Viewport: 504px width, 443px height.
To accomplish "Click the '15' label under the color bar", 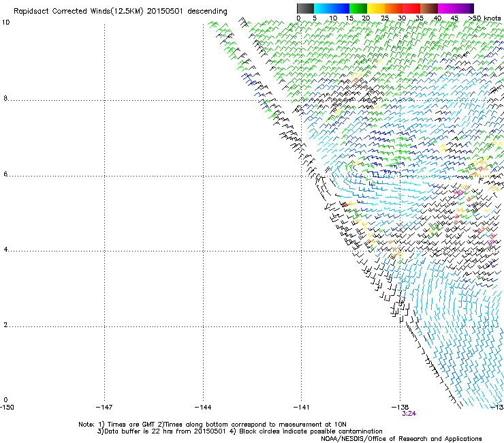I will pyautogui.click(x=349, y=18).
